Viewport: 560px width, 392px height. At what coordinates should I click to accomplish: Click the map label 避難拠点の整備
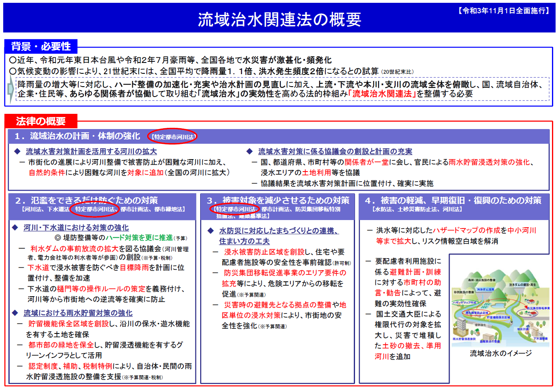tap(490, 341)
